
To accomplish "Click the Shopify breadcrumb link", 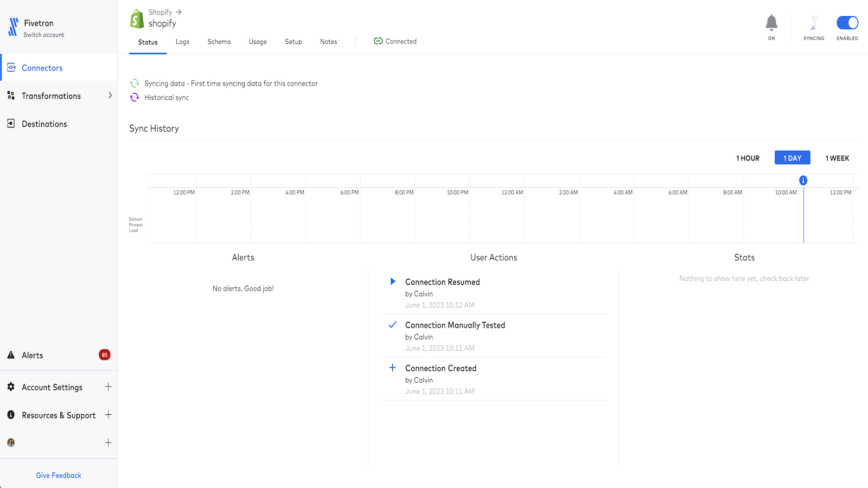I will (160, 12).
